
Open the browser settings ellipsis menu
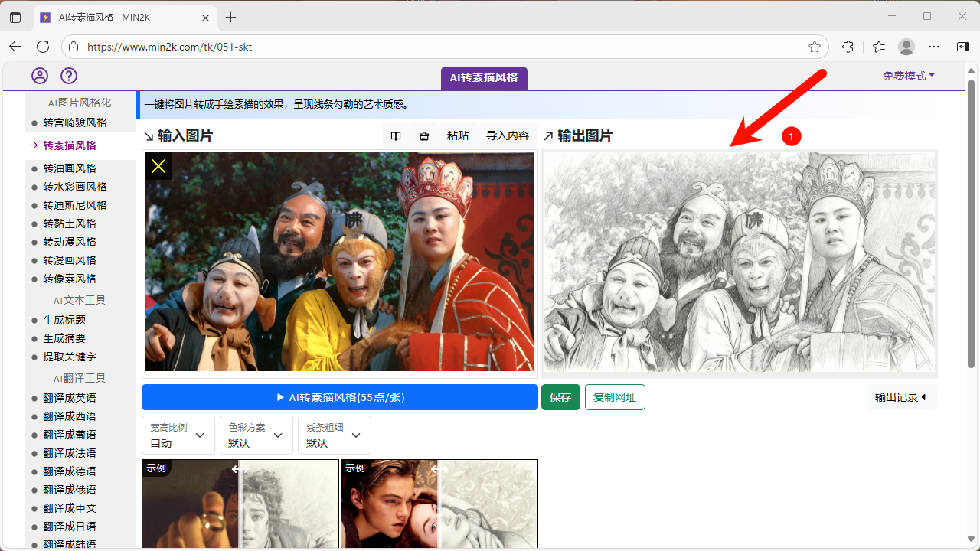click(x=934, y=47)
